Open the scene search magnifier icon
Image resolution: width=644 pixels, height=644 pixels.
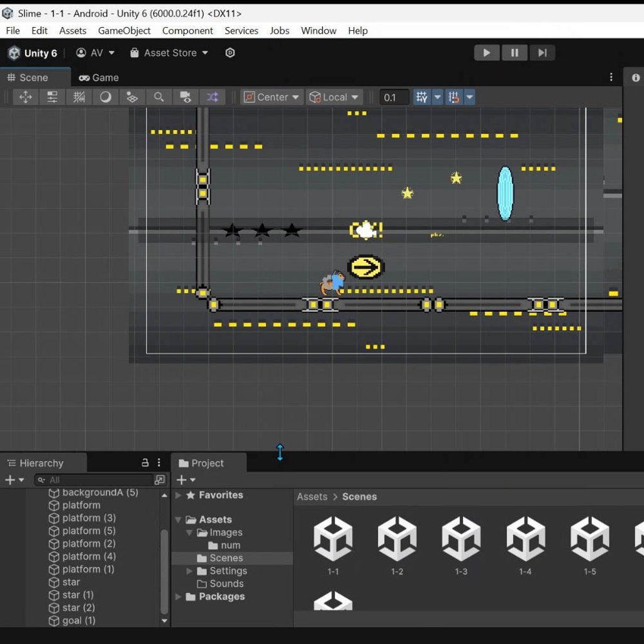coord(159,97)
